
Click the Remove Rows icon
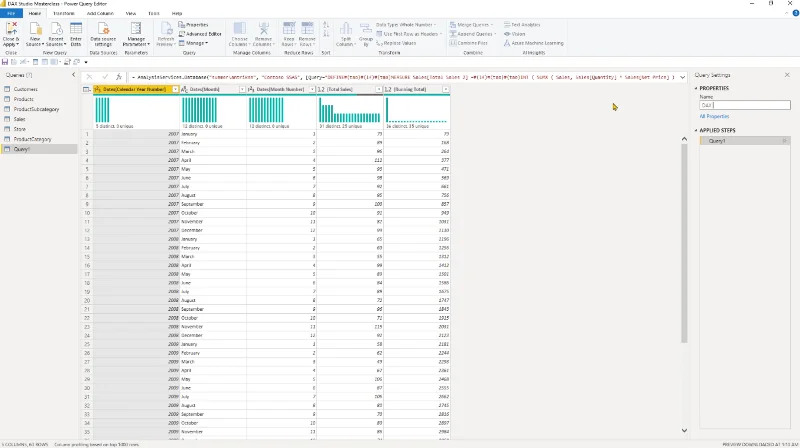pos(307,29)
